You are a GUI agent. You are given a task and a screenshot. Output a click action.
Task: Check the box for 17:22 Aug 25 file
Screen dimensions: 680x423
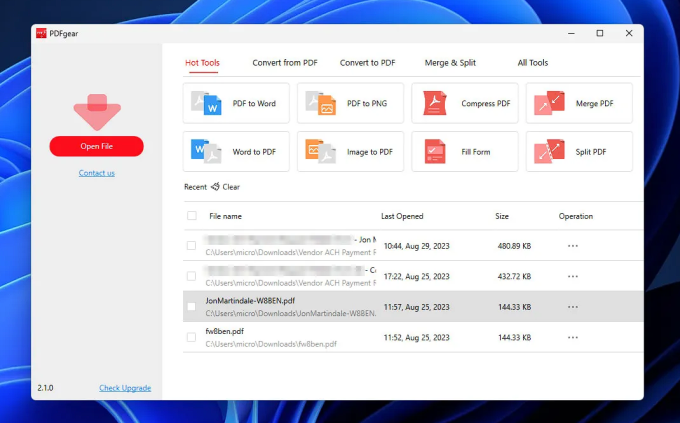tap(191, 276)
